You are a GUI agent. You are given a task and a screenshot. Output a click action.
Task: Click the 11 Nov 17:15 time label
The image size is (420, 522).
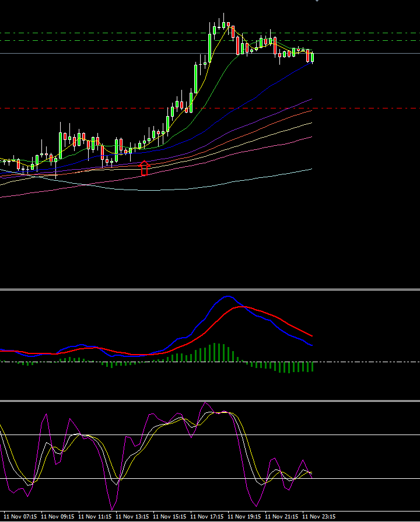(x=207, y=517)
